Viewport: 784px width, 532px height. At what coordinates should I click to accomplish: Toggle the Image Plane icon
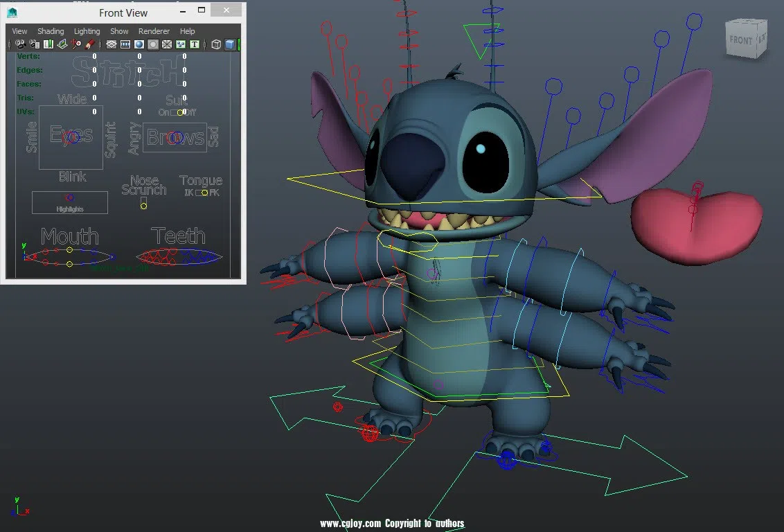[62, 44]
